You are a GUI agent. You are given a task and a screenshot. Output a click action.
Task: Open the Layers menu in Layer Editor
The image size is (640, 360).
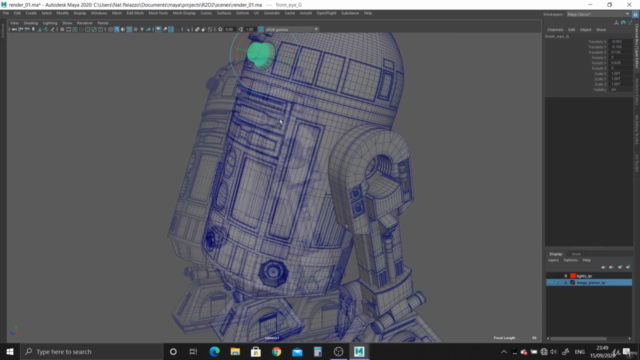coord(553,260)
